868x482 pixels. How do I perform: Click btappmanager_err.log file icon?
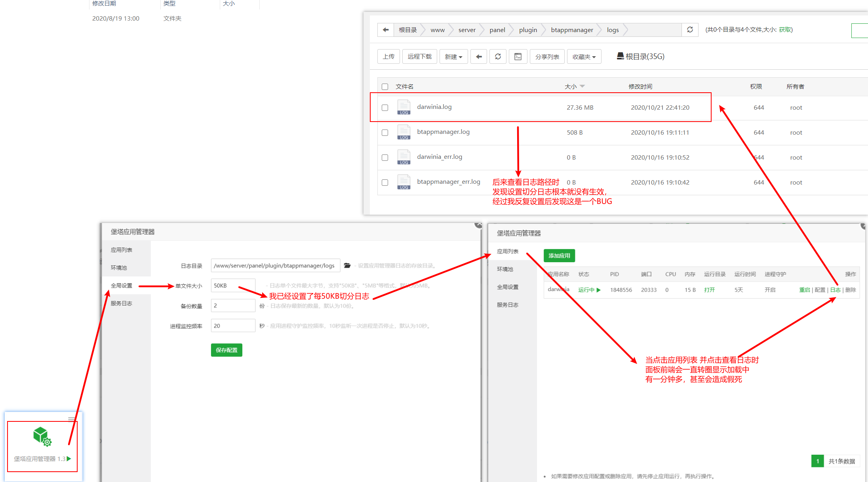click(x=404, y=182)
